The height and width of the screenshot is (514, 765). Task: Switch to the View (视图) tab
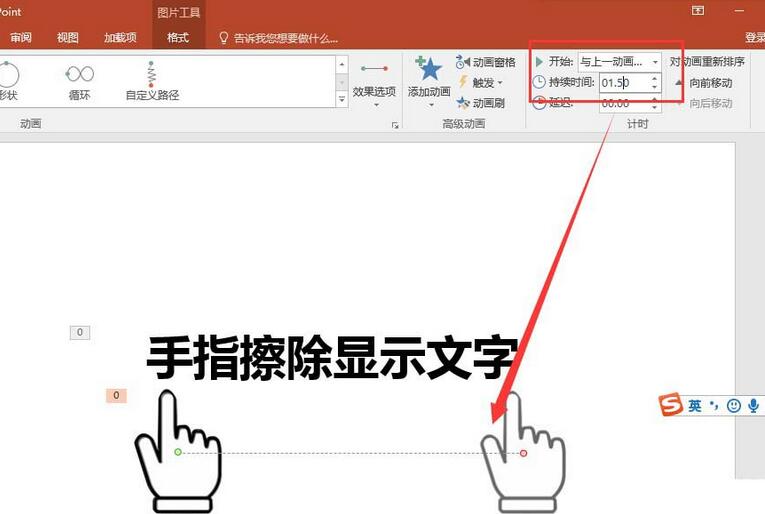coord(67,38)
